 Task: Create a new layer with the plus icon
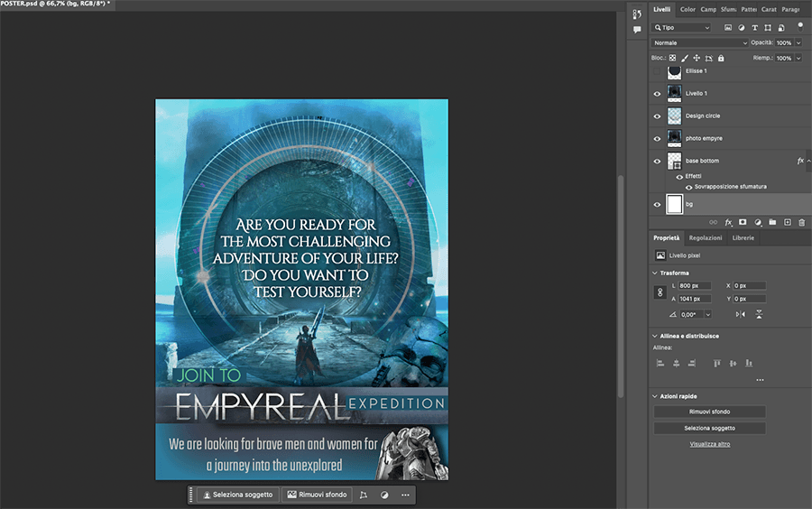click(788, 221)
